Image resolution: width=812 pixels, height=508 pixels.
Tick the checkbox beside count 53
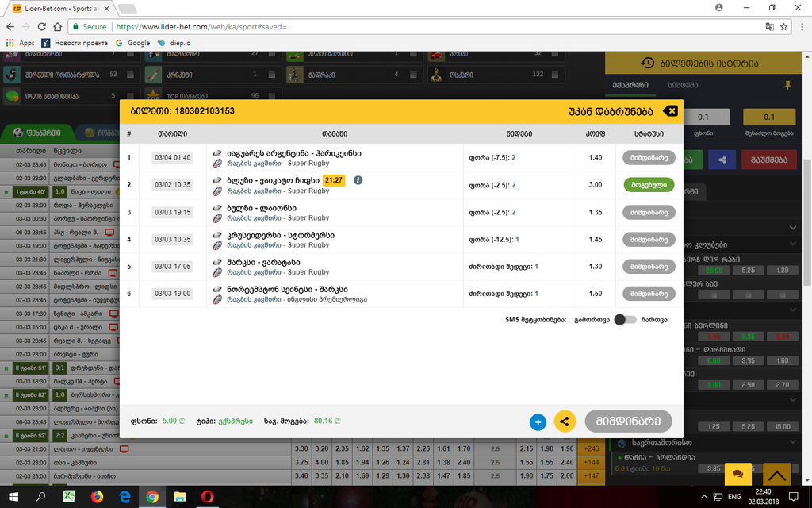pos(130,75)
